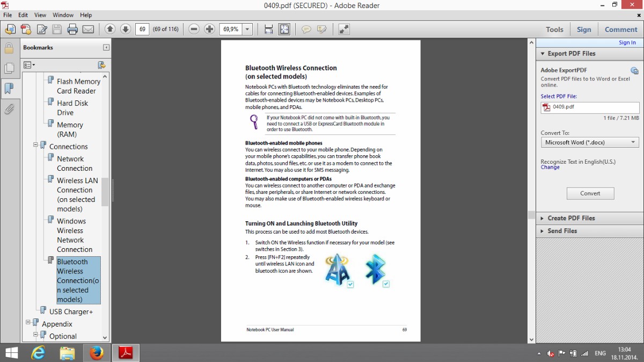
Task: Expand the Create PDF Files section
Action: tap(541, 218)
